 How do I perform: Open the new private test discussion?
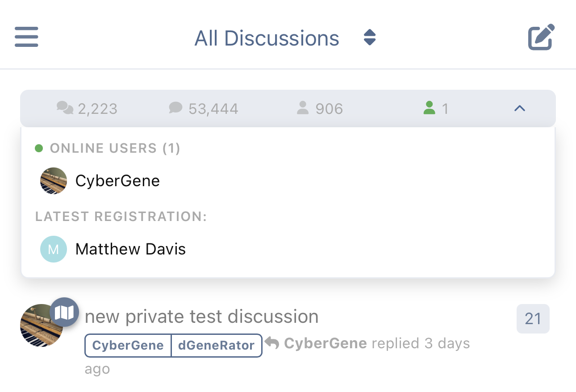201,317
